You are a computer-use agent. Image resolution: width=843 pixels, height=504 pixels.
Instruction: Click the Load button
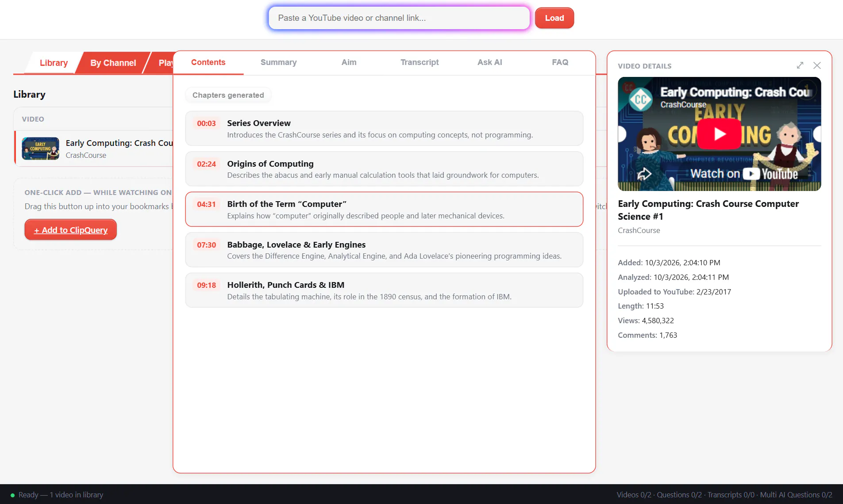(554, 18)
